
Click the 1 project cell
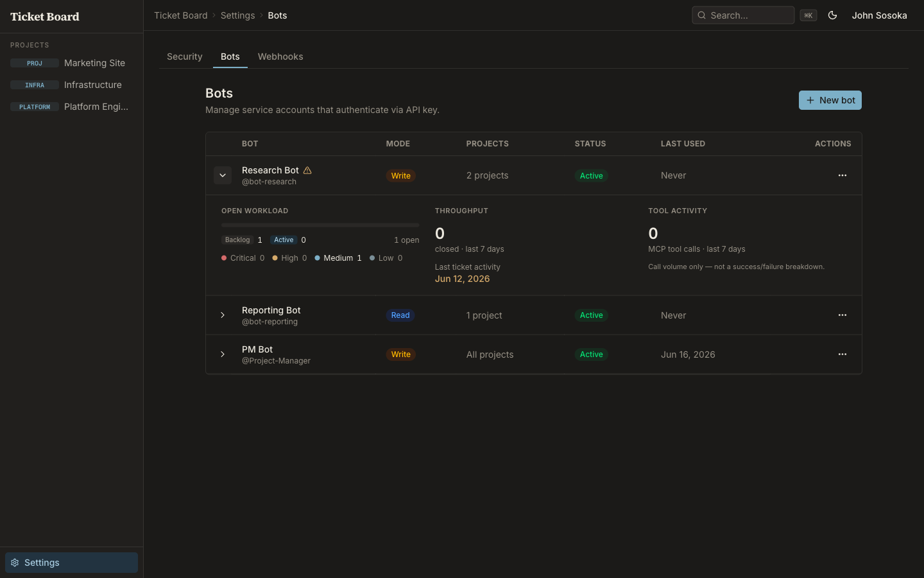[x=484, y=315]
